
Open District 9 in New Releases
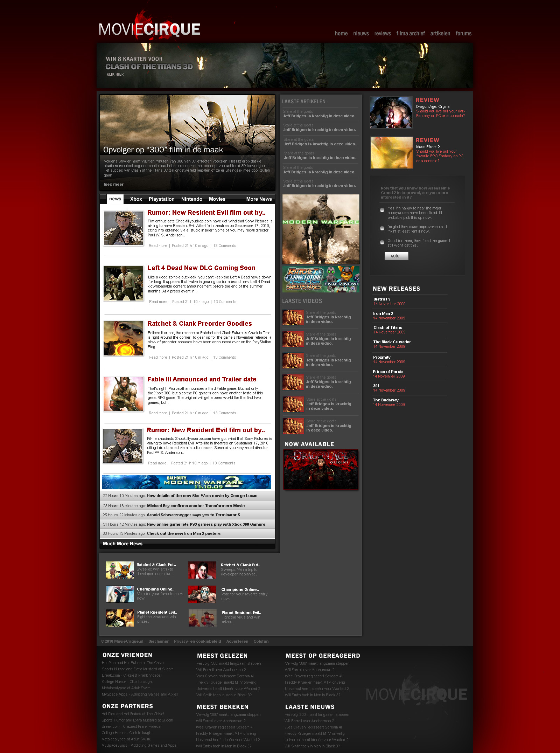(x=382, y=299)
